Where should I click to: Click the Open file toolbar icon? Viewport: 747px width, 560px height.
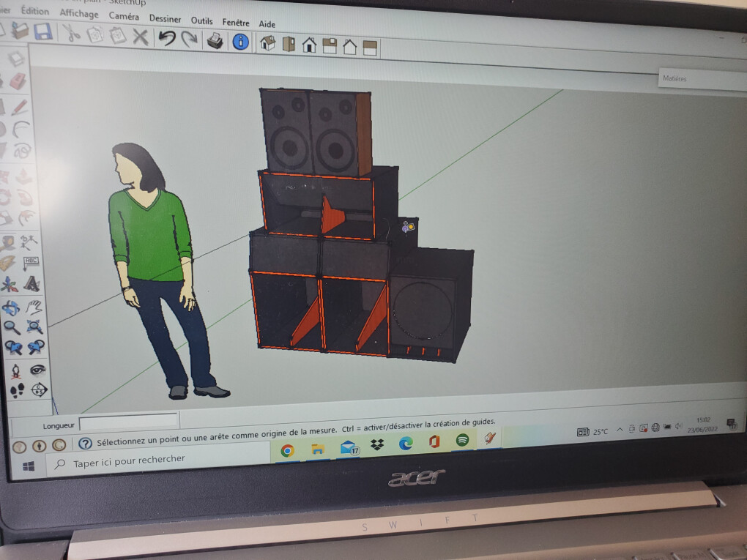[x=20, y=30]
